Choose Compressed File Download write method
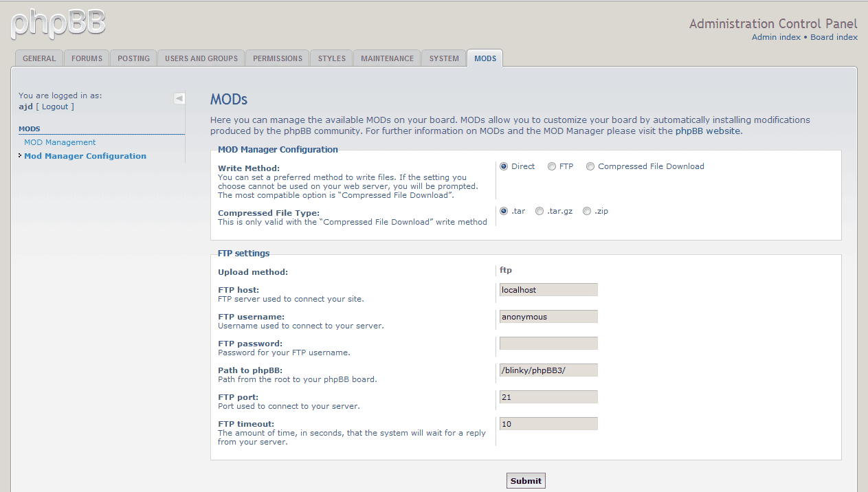 [x=590, y=166]
